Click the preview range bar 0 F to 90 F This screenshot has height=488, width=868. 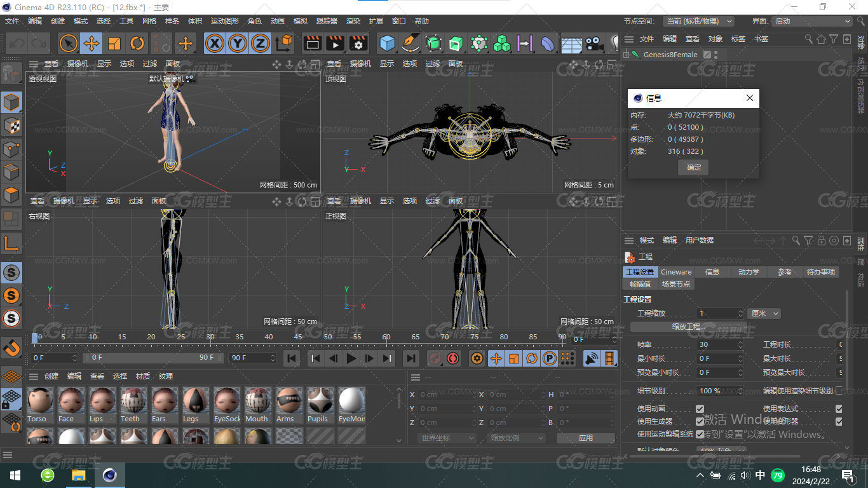pyautogui.click(x=153, y=358)
